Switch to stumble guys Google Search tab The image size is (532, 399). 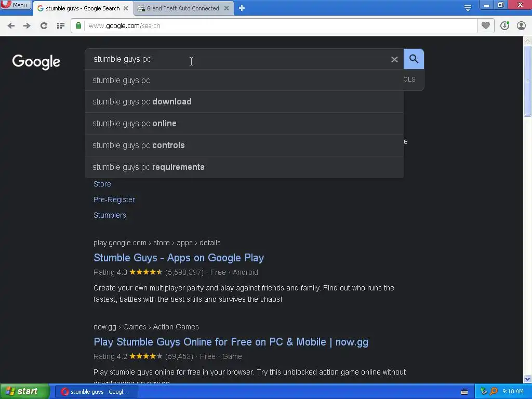(x=83, y=8)
